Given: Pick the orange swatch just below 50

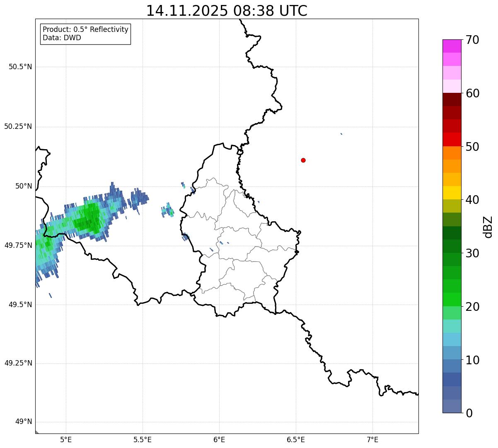Looking at the screenshot, I should (x=452, y=153).
